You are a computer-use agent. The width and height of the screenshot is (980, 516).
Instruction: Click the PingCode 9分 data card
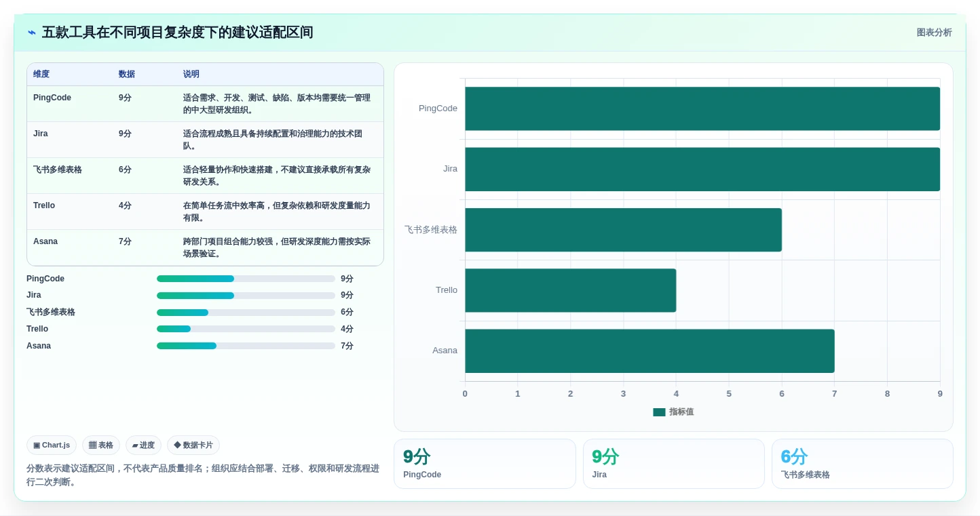pyautogui.click(x=485, y=464)
